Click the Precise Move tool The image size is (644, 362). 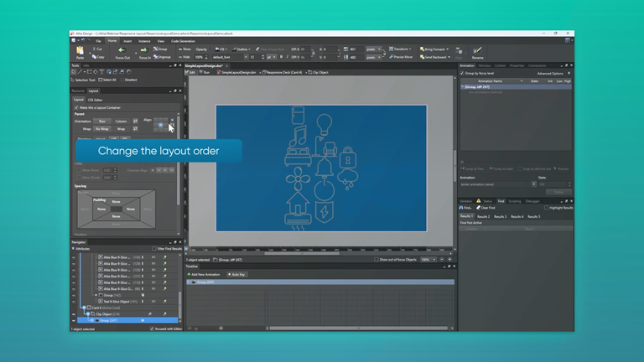click(x=401, y=57)
